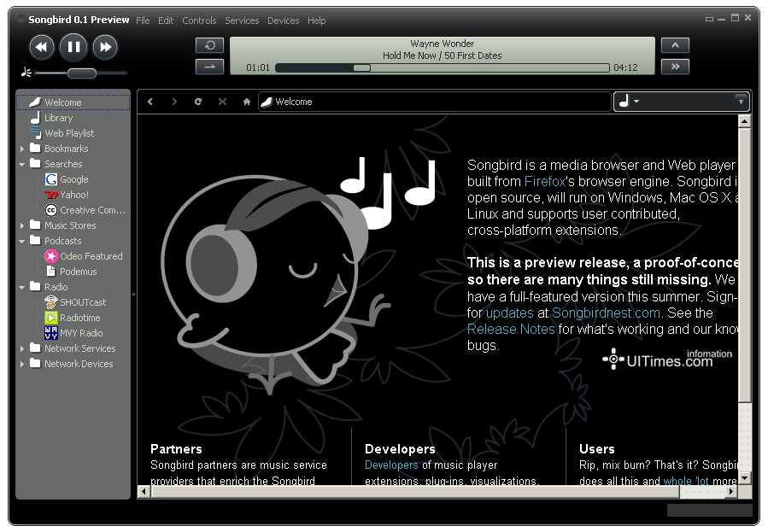Go to the home page
768x532 pixels.
pyautogui.click(x=247, y=102)
